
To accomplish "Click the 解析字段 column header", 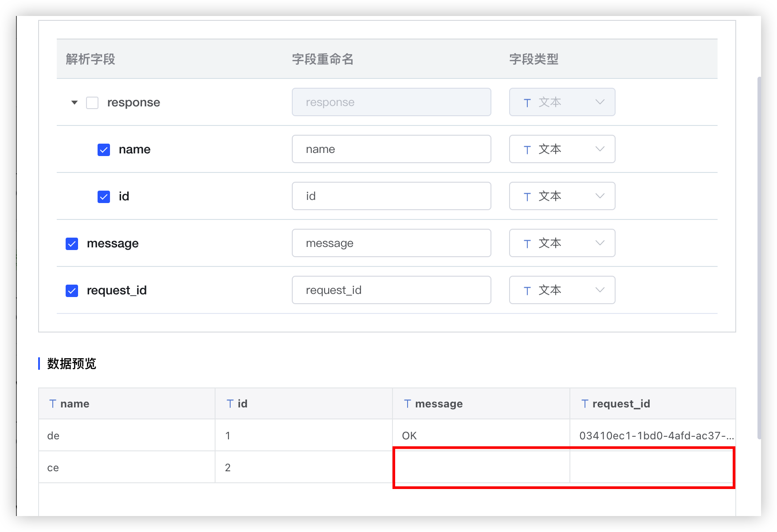I will pos(90,59).
